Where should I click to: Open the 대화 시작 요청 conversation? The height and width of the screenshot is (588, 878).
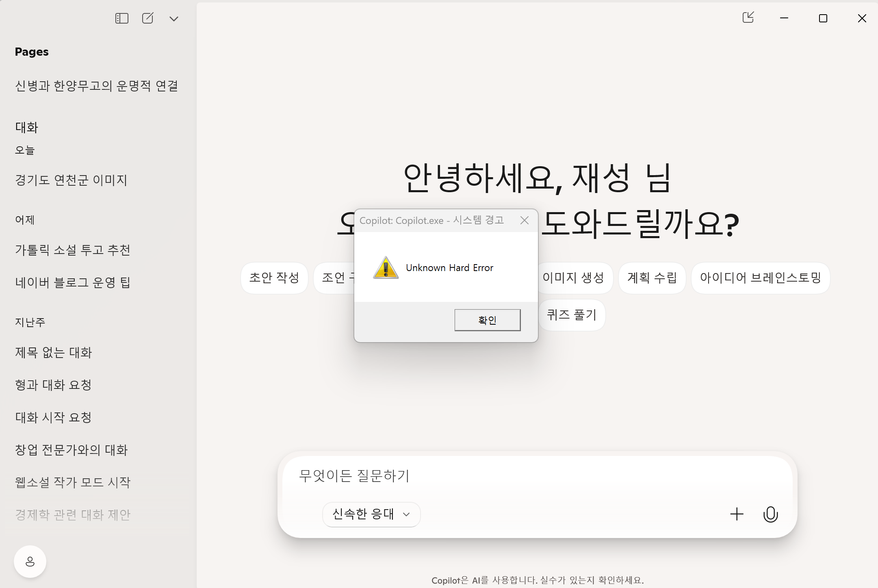[53, 417]
